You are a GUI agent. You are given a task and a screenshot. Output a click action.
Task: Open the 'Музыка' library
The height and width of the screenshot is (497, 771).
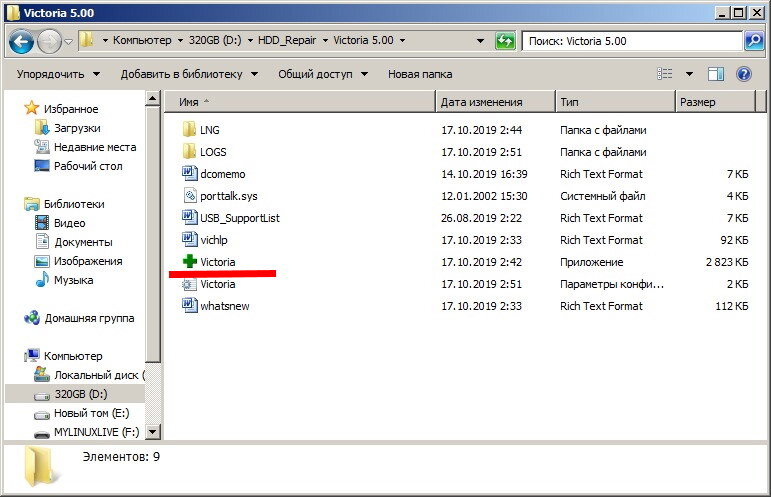point(73,280)
